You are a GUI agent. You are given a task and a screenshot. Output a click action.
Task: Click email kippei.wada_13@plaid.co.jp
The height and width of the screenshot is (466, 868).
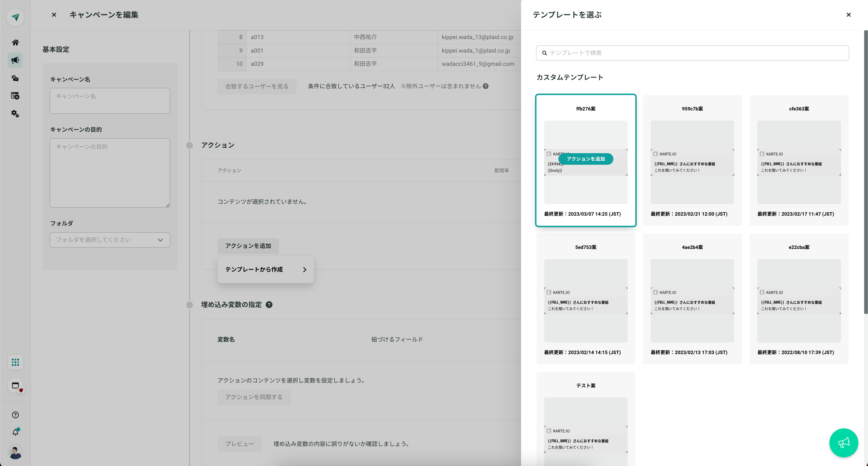pyautogui.click(x=477, y=37)
